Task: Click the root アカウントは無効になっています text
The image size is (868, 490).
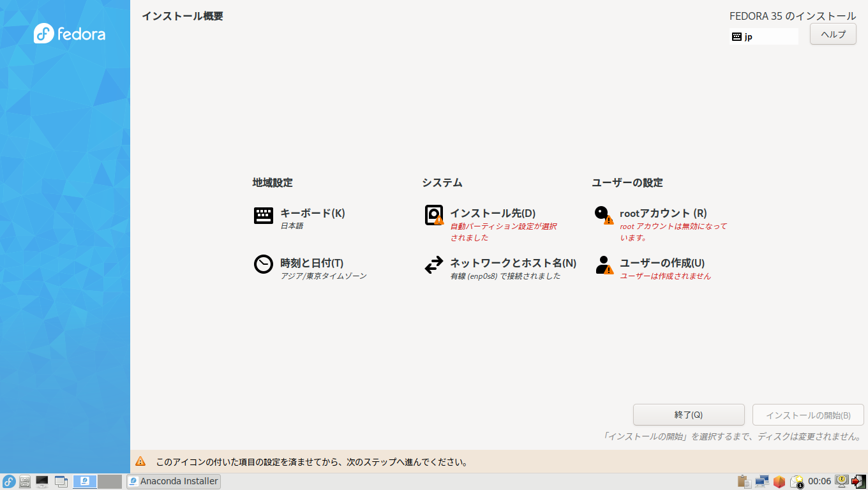Action: 673,232
